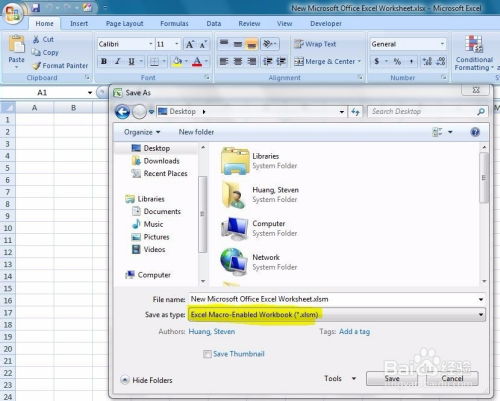Image resolution: width=500 pixels, height=401 pixels.
Task: Click the Search Desktop field
Action: point(428,112)
